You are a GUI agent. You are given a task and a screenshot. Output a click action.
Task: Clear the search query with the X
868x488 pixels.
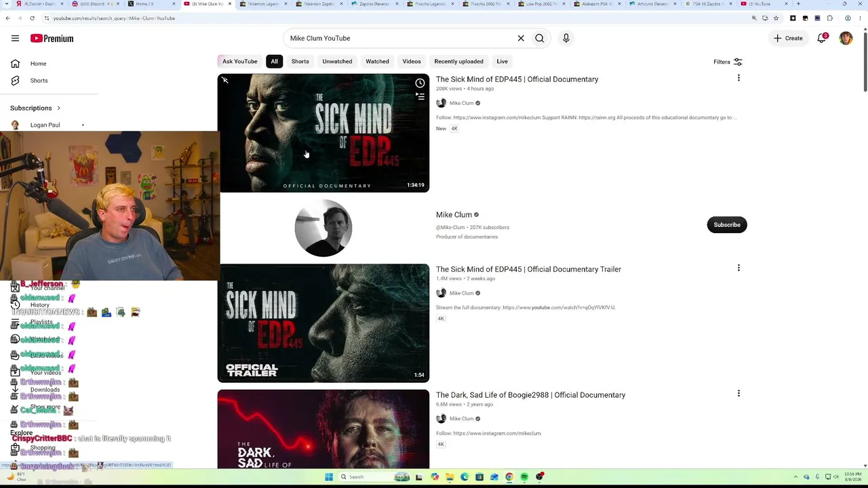pyautogui.click(x=521, y=39)
